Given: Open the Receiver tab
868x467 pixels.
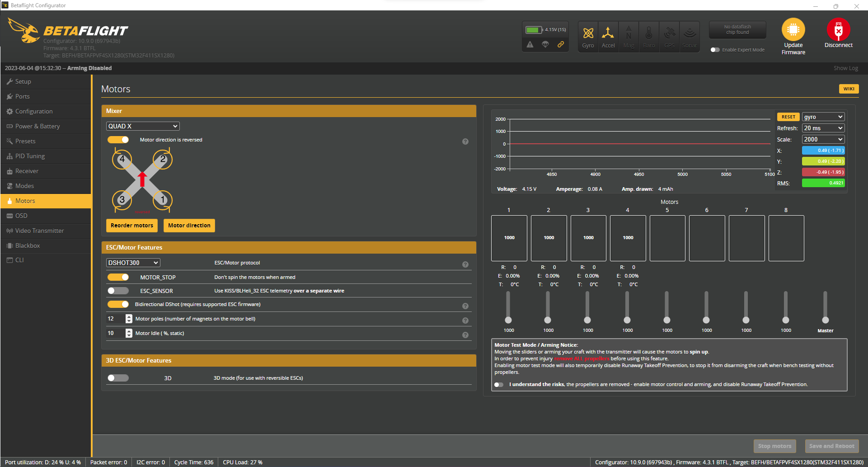Looking at the screenshot, I should (x=46, y=171).
